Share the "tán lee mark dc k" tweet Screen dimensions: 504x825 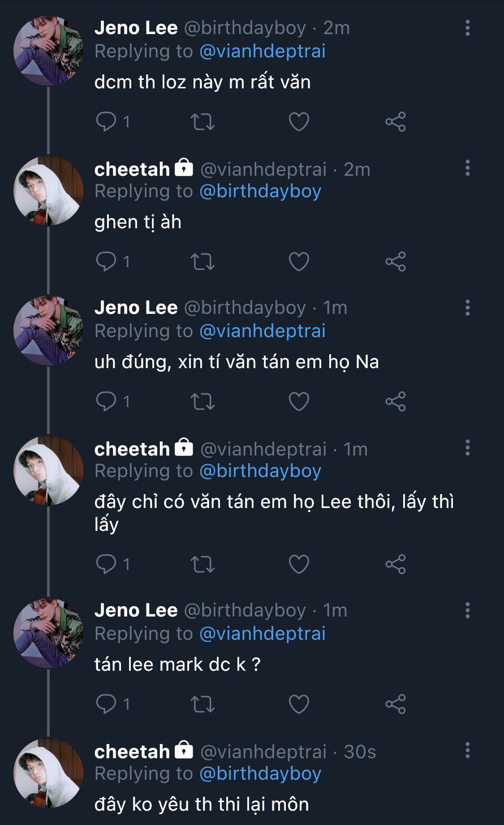pyautogui.click(x=395, y=704)
